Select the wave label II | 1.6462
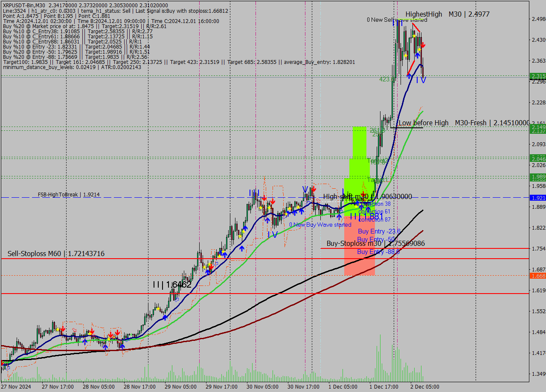This screenshot has width=546, height=392. click(x=172, y=285)
